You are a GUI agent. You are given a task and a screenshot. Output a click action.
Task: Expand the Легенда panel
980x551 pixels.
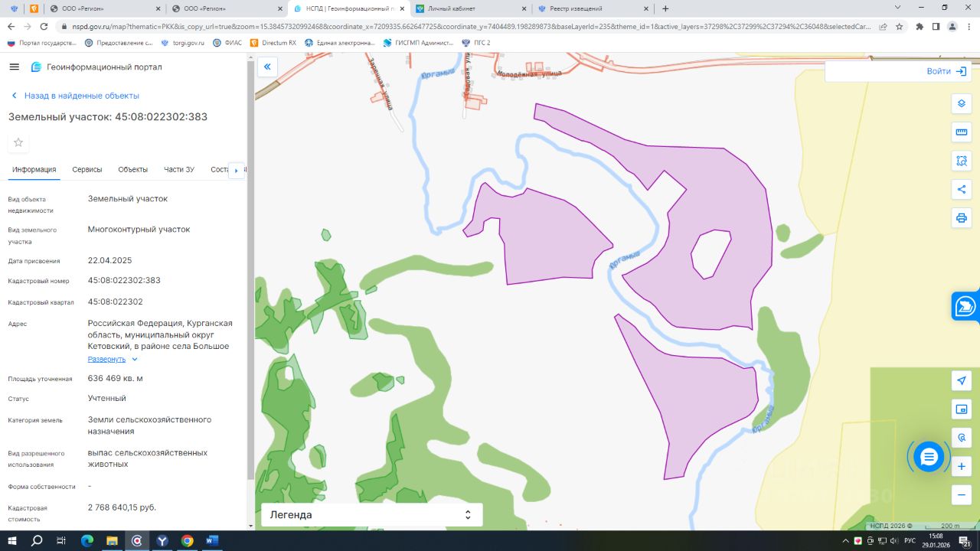[372, 515]
